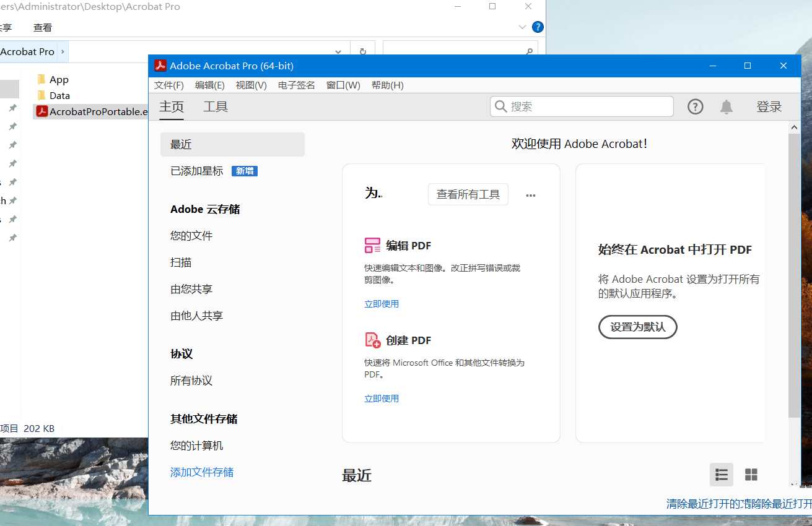This screenshot has height=526, width=812.
Task: Open more tool options via ellipsis icon
Action: 530,194
